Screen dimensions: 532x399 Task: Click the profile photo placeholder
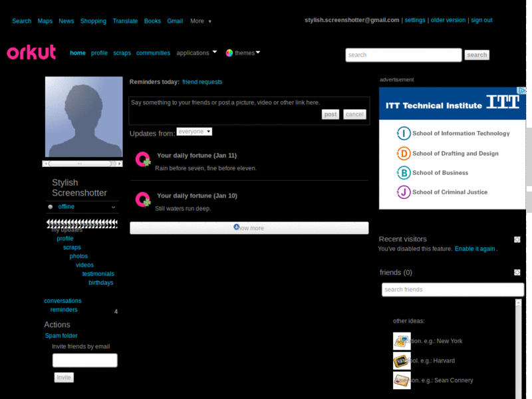pyautogui.click(x=84, y=117)
